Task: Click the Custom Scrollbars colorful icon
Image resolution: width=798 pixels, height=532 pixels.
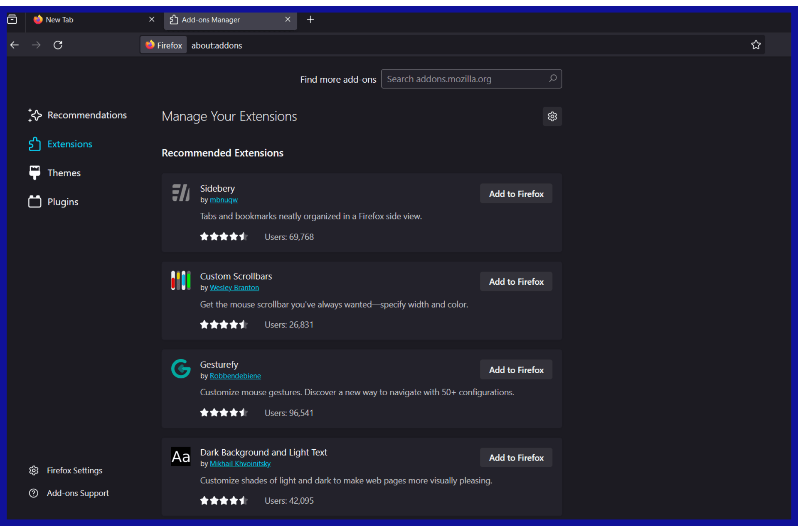Action: click(x=180, y=280)
